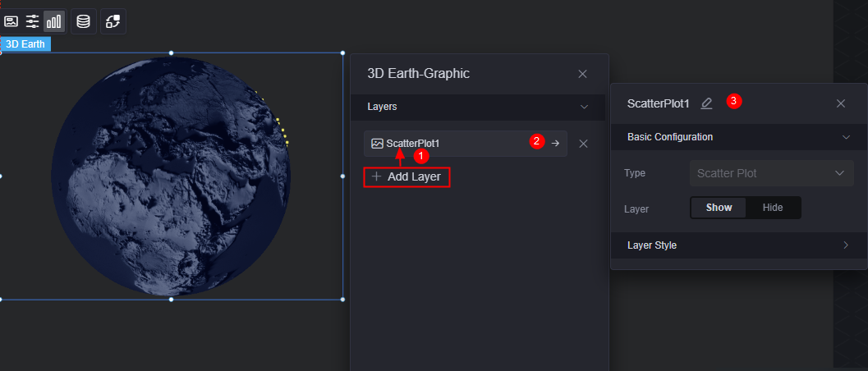Set Layer visibility to Show
This screenshot has height=371, width=868.
pos(719,208)
